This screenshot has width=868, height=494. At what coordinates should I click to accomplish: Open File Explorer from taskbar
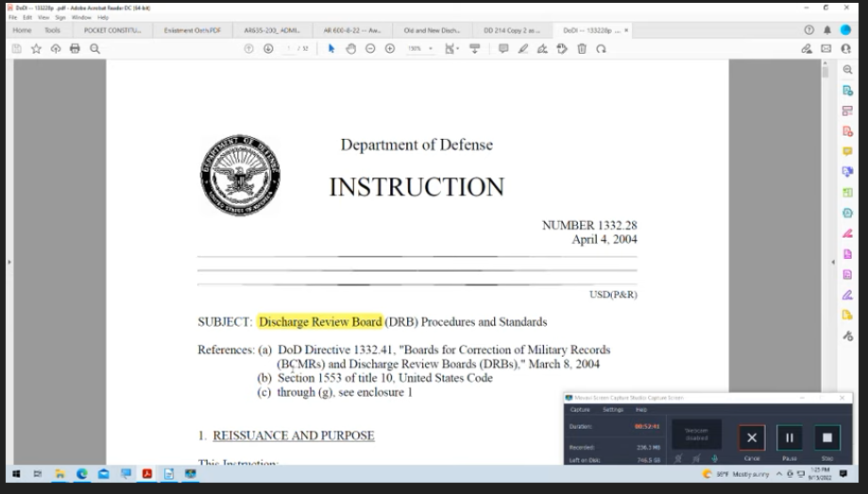pyautogui.click(x=60, y=474)
